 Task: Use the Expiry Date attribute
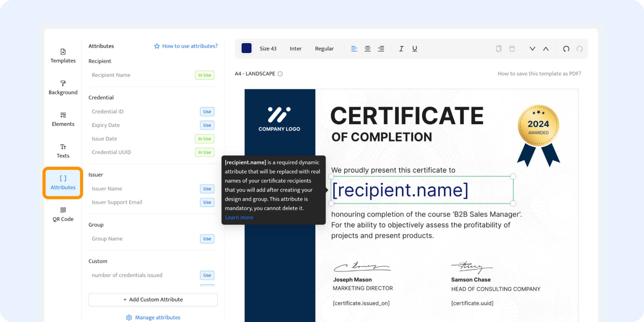coord(207,125)
